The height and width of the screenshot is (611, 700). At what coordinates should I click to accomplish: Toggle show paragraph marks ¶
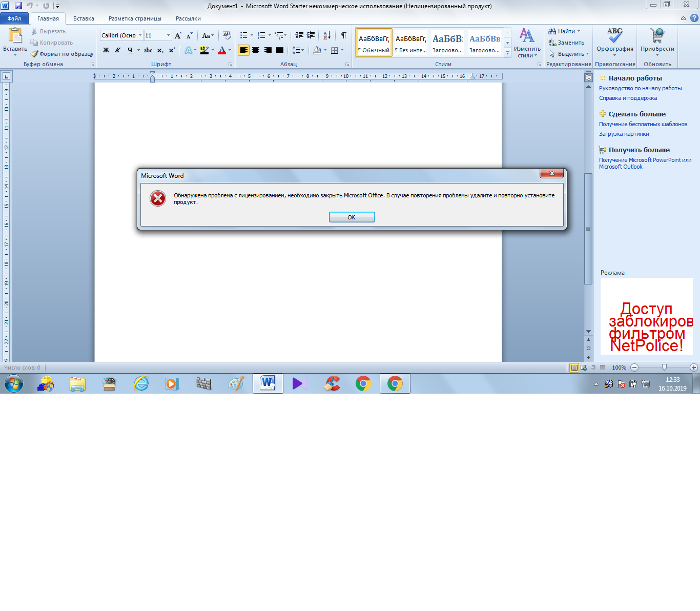click(344, 35)
